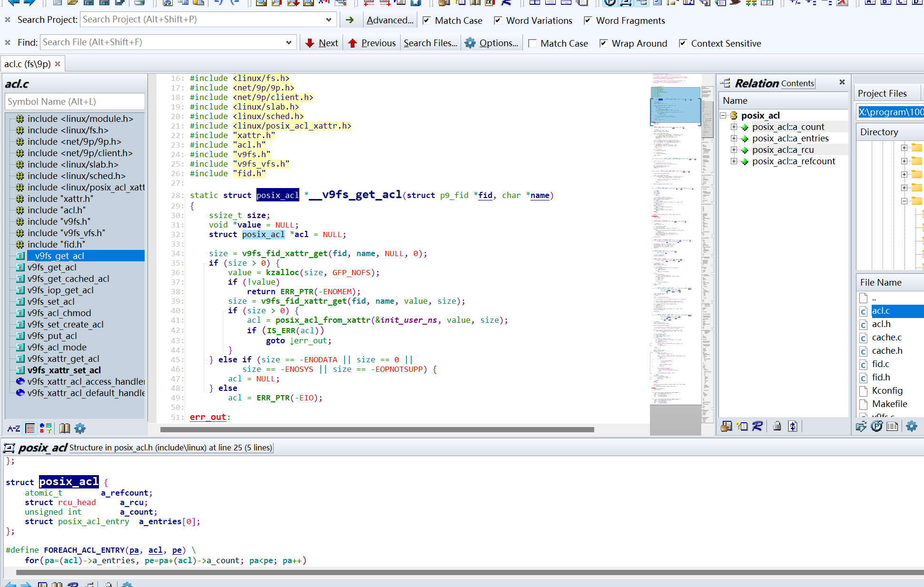
Task: Disable the Wrap Around option
Action: pyautogui.click(x=603, y=43)
